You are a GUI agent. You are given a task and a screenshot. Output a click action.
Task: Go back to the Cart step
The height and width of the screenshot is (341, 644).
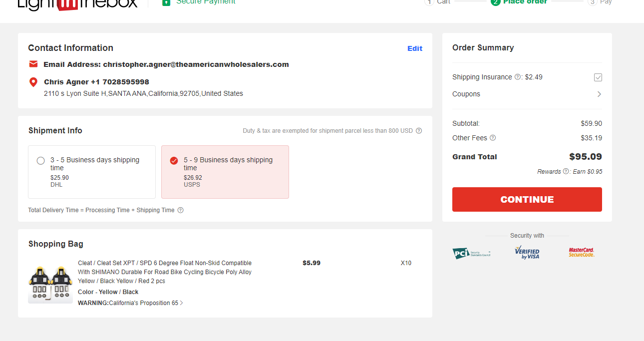click(x=437, y=2)
